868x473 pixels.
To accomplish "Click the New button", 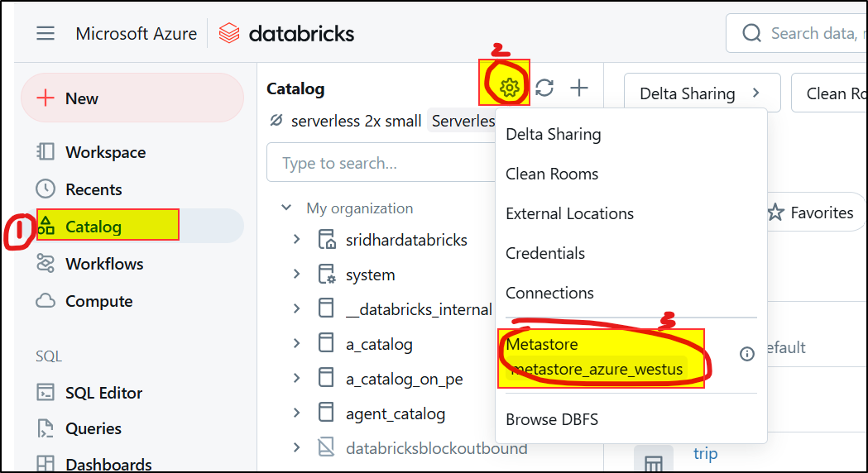I will pos(132,98).
